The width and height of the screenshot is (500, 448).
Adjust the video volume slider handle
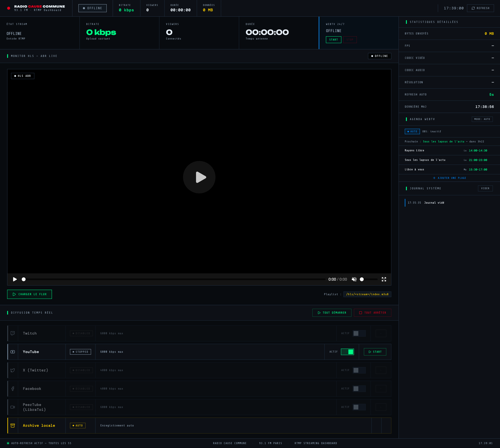click(362, 279)
